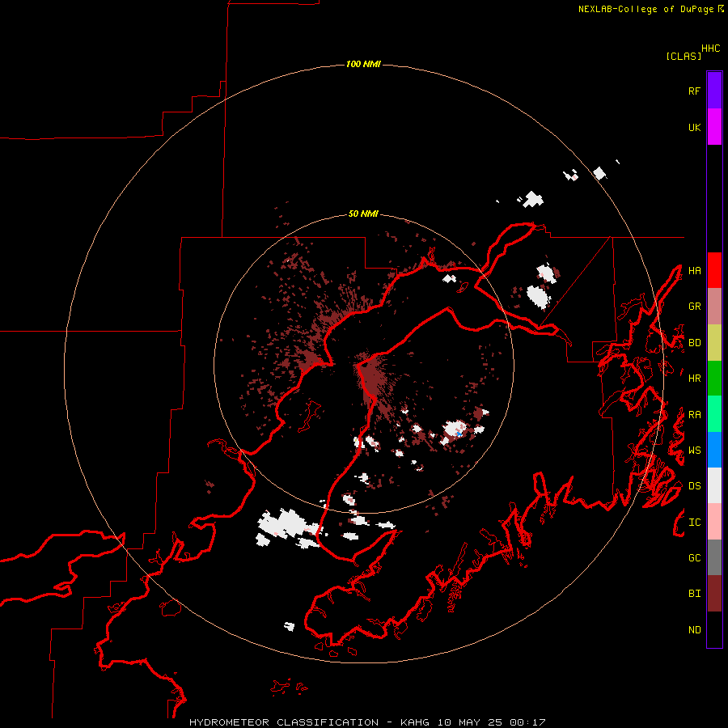Click the RF legend label
Image resolution: width=728 pixels, height=728 pixels.
694,91
